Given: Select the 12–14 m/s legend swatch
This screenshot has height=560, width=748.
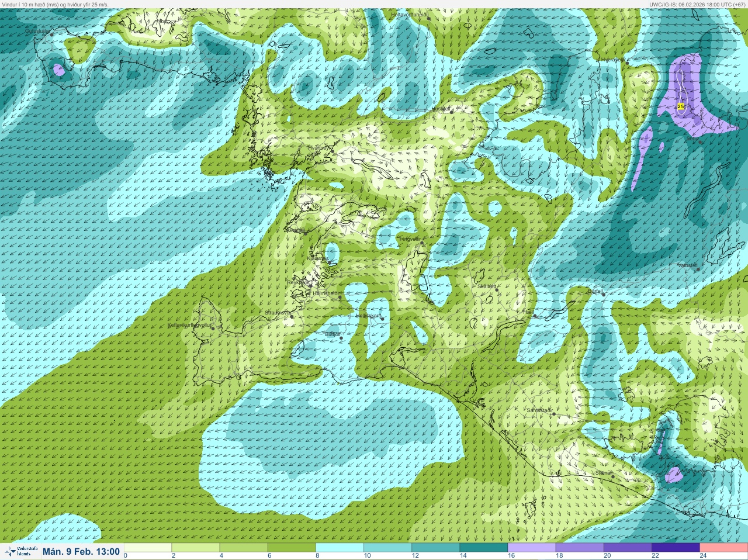Looking at the screenshot, I should pyautogui.click(x=437, y=548).
